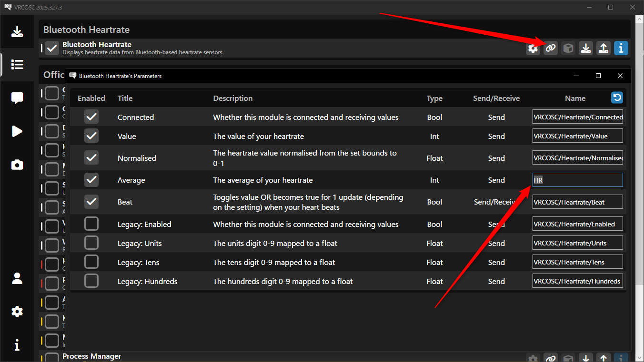Open the Run page with the play icon
This screenshot has width=644, height=362.
[x=17, y=131]
